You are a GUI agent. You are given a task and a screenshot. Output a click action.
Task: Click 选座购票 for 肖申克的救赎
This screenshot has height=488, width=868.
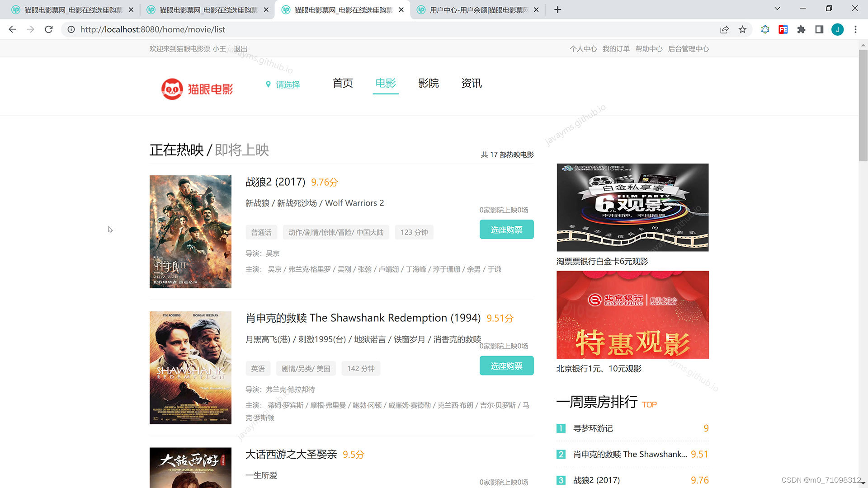pyautogui.click(x=506, y=366)
